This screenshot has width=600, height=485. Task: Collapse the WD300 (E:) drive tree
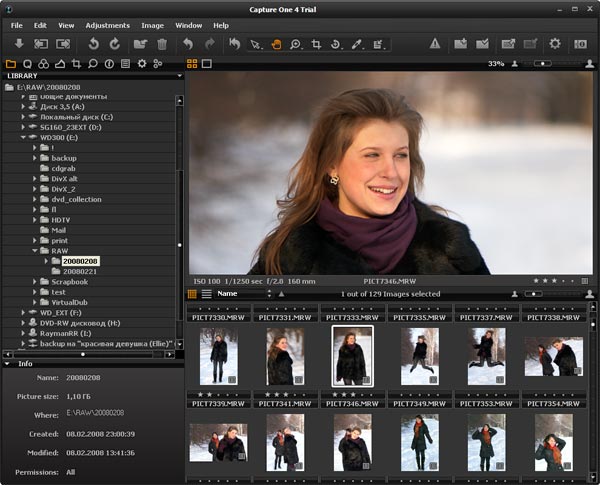(x=22, y=138)
